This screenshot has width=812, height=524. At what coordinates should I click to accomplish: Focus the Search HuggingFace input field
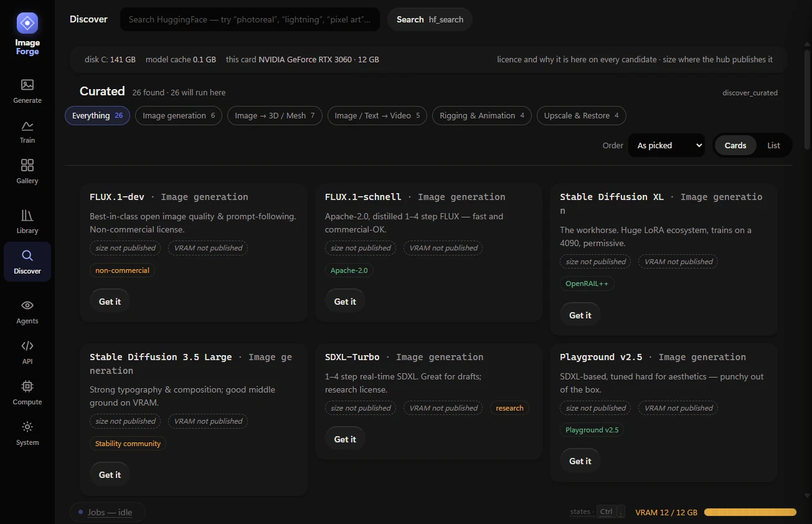coord(250,19)
